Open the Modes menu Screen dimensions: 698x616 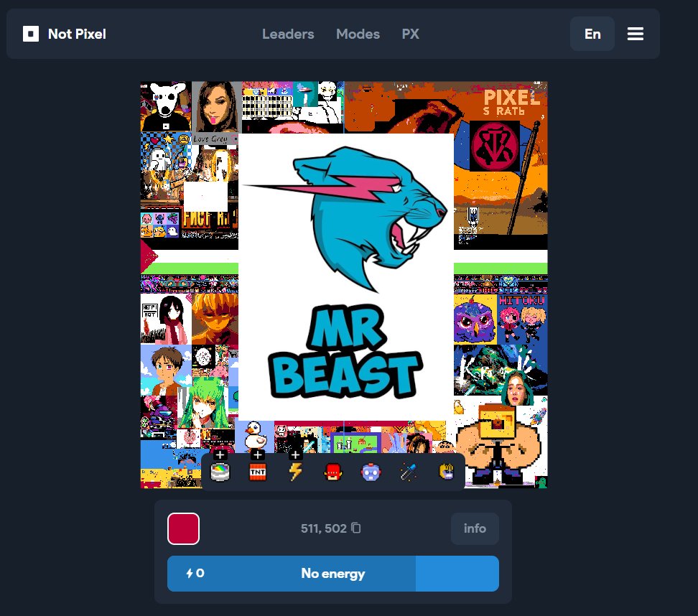(x=358, y=34)
